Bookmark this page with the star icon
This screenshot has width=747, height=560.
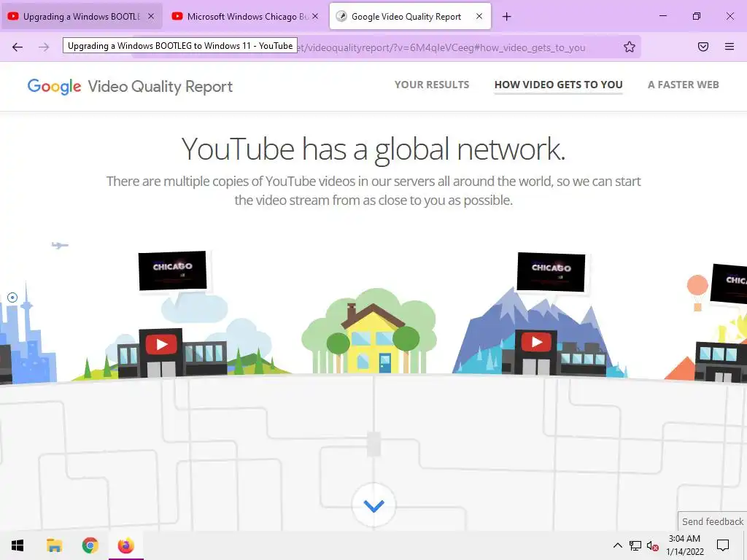tap(630, 47)
